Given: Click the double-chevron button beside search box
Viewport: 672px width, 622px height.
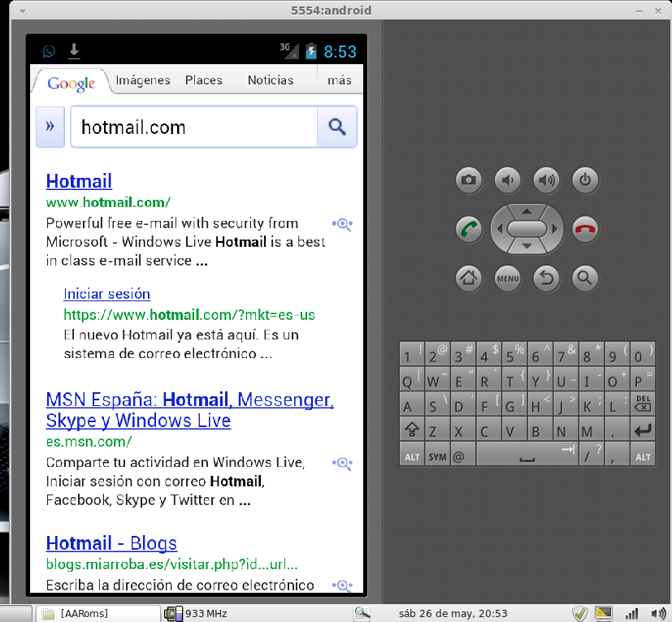Looking at the screenshot, I should tap(50, 127).
